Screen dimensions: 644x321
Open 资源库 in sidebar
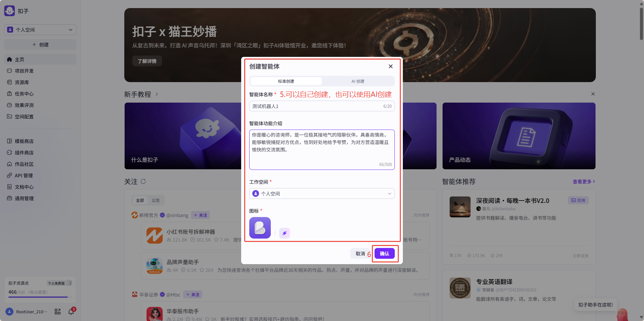coord(40,82)
